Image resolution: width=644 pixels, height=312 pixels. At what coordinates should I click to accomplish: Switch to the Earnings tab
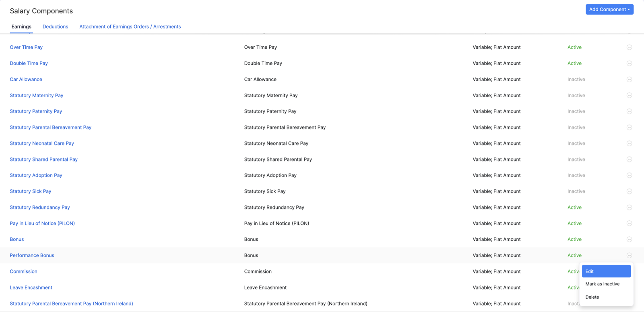[21, 27]
